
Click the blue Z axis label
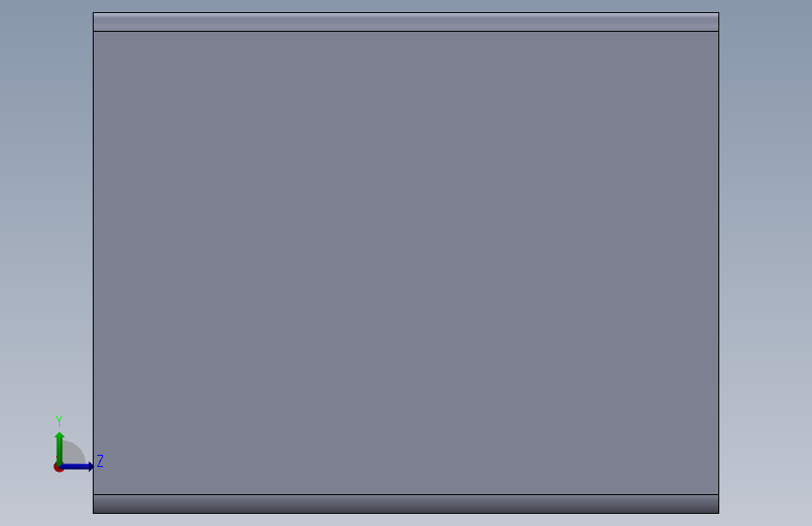click(x=100, y=460)
